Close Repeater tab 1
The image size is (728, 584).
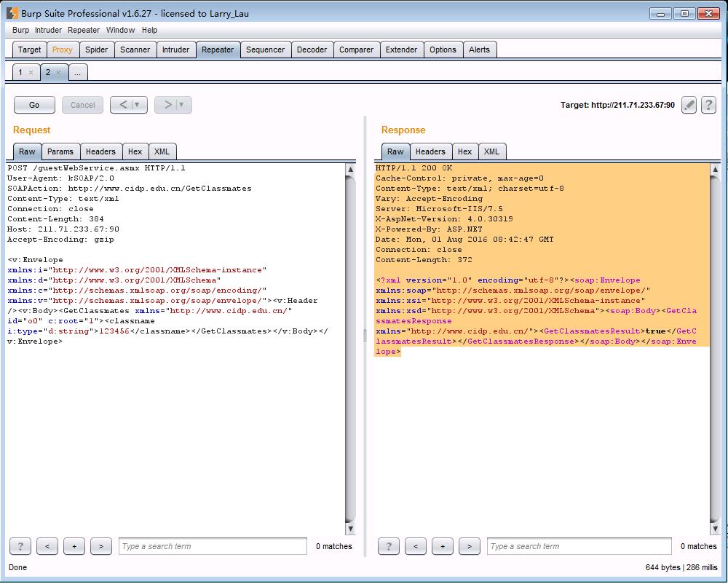click(31, 73)
